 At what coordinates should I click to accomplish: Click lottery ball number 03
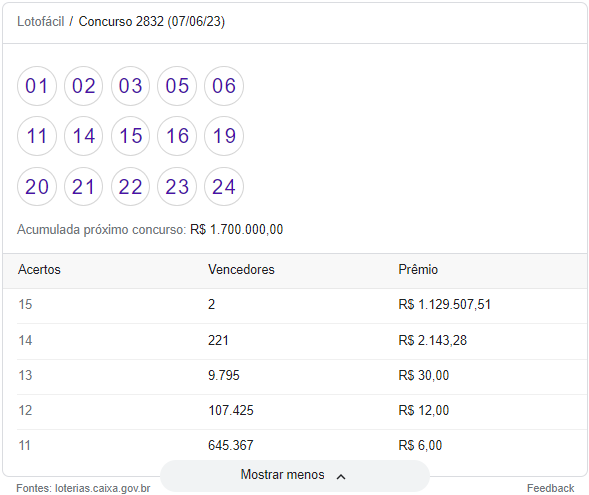130,86
